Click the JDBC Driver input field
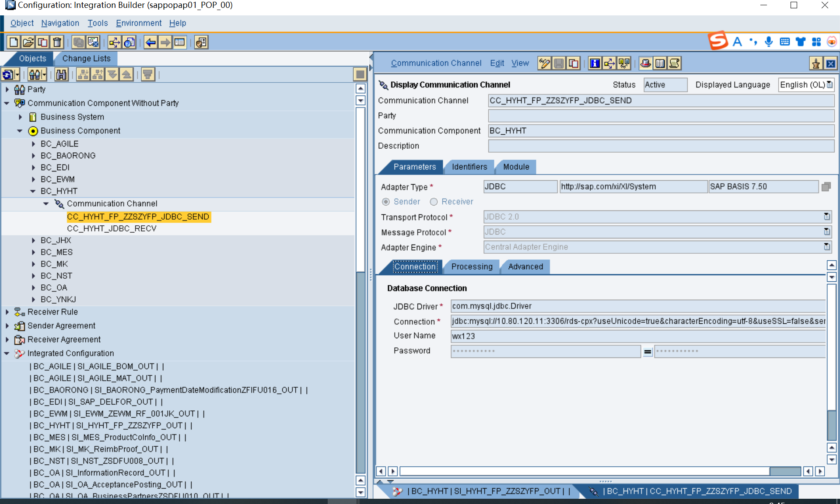The image size is (840, 504). (x=638, y=306)
